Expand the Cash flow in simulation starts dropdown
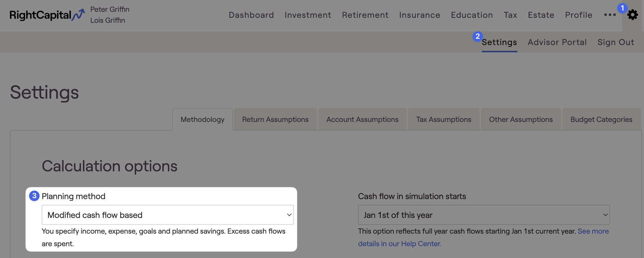The image size is (644, 258). pos(484,215)
